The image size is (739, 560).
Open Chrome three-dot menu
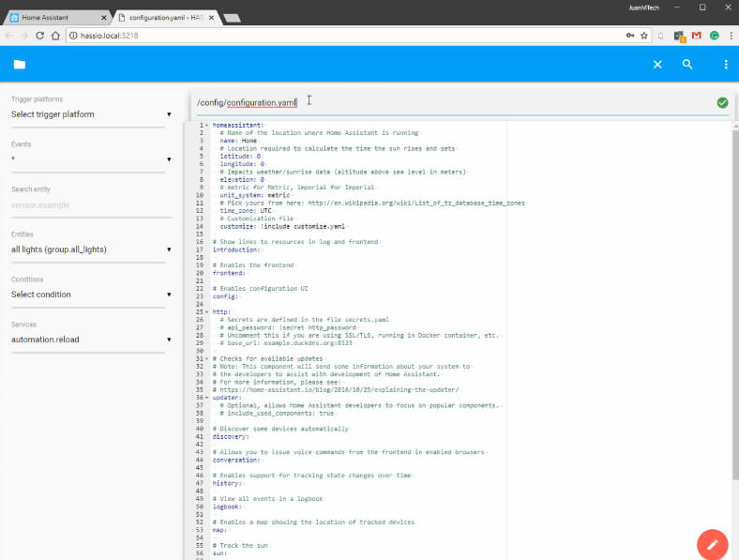click(x=731, y=36)
